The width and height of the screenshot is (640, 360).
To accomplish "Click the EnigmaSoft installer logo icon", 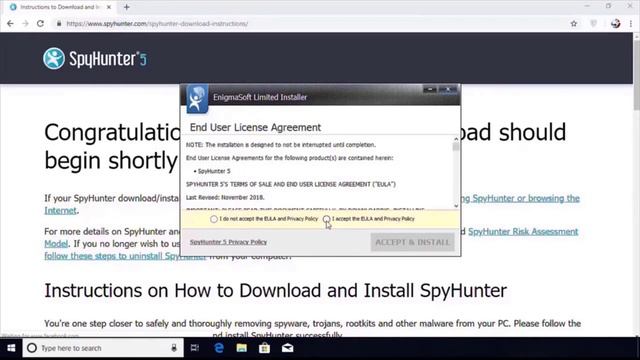I will coord(197,98).
